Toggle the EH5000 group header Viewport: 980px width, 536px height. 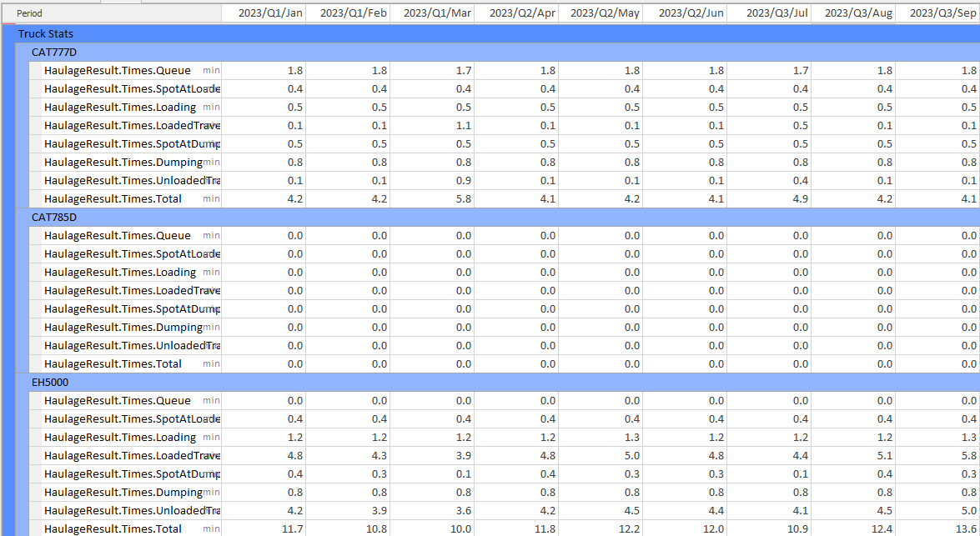point(50,383)
